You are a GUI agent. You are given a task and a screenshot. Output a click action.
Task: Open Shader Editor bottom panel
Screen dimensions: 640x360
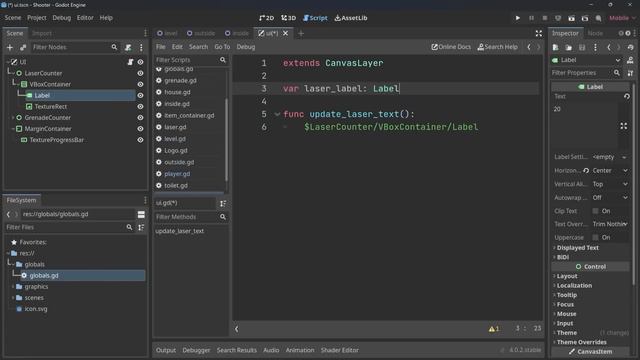point(340,350)
